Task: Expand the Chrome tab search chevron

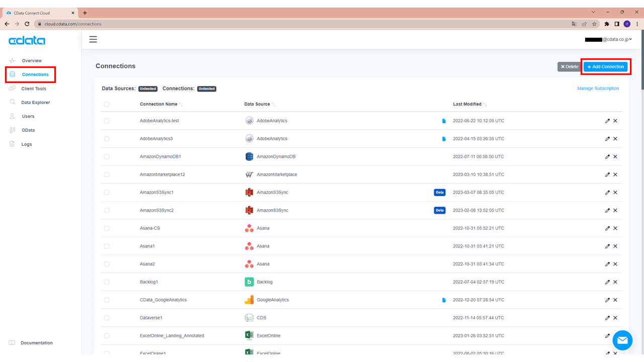Action: pos(594,12)
